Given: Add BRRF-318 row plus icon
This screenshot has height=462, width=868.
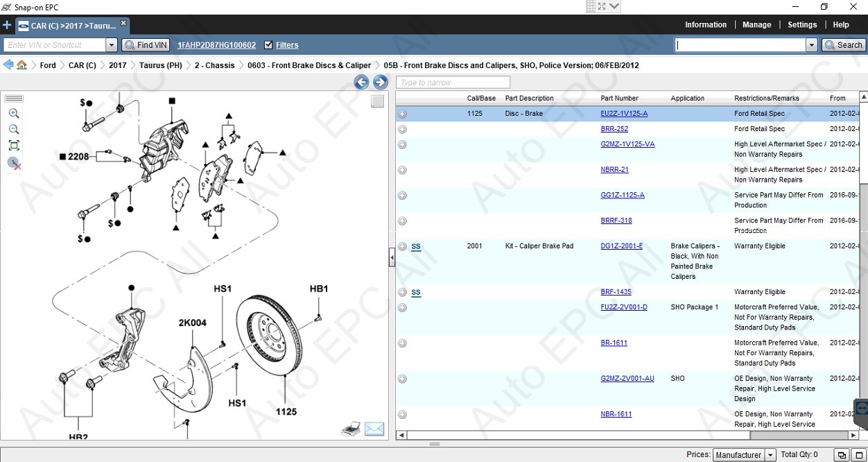Looking at the screenshot, I should pos(402,221).
